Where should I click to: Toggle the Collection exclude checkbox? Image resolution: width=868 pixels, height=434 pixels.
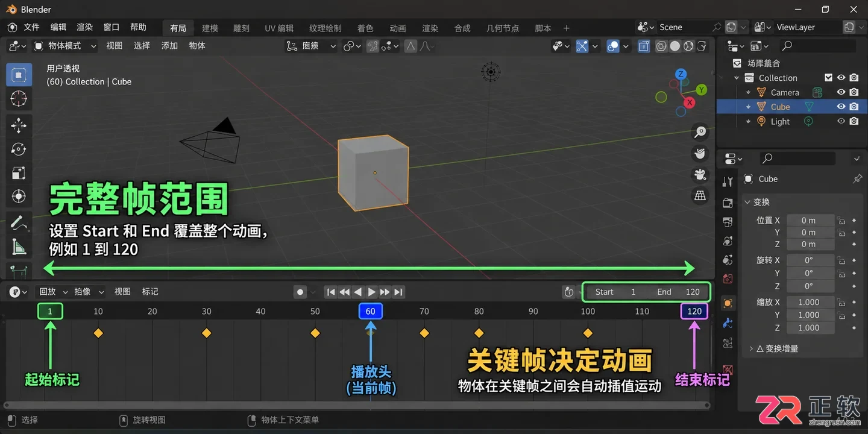[x=828, y=78]
